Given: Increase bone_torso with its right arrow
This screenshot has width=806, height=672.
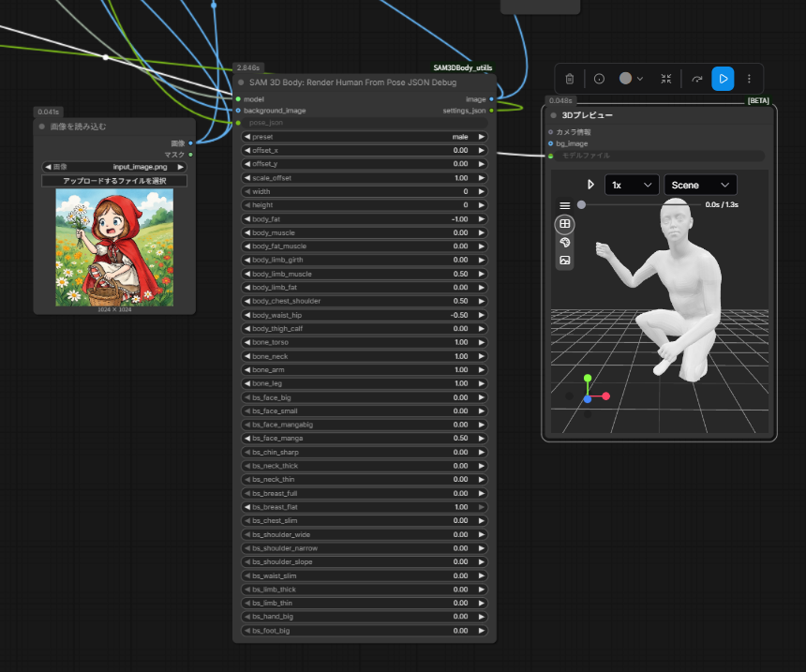Looking at the screenshot, I should coord(481,342).
